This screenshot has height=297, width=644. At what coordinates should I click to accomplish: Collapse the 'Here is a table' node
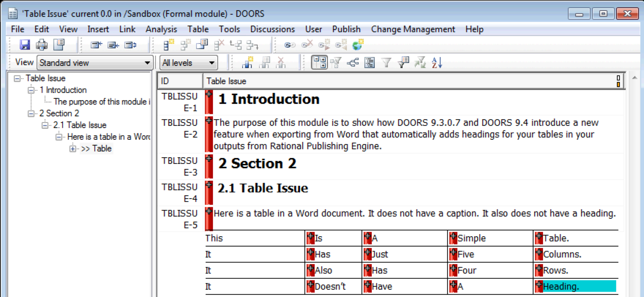coord(59,137)
